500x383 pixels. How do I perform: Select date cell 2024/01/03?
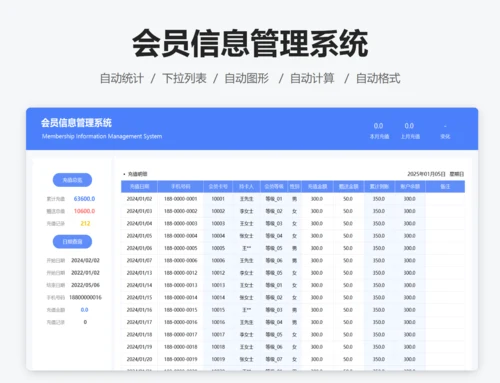pyautogui.click(x=139, y=211)
